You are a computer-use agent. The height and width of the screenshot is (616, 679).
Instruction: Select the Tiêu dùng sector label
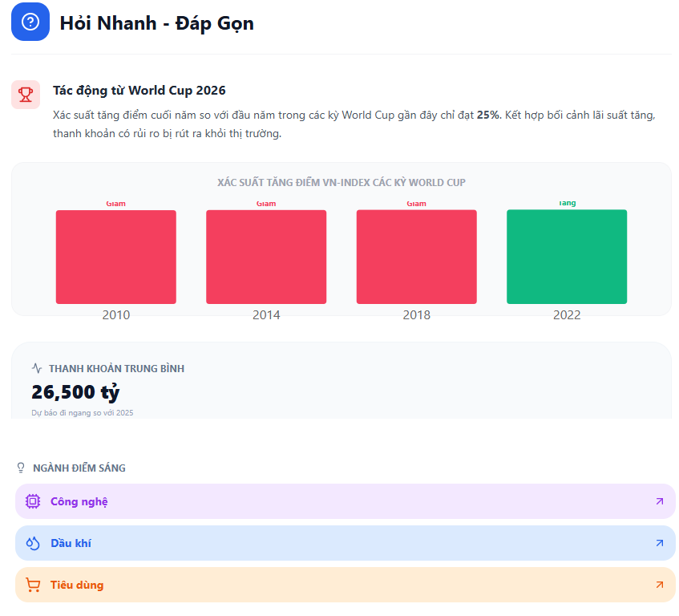(77, 585)
